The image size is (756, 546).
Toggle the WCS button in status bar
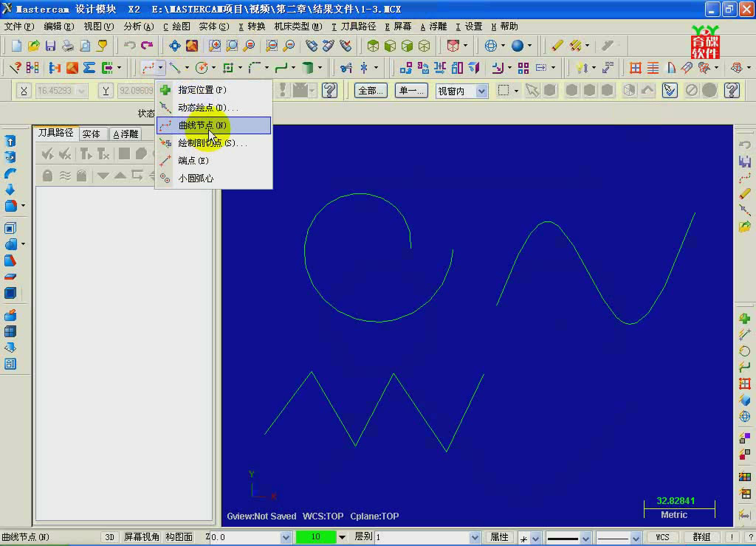coord(662,537)
